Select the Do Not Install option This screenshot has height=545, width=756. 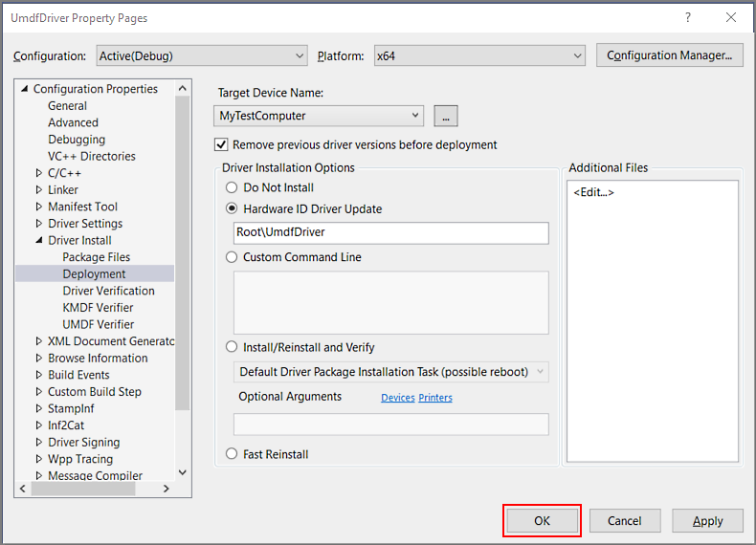[232, 187]
